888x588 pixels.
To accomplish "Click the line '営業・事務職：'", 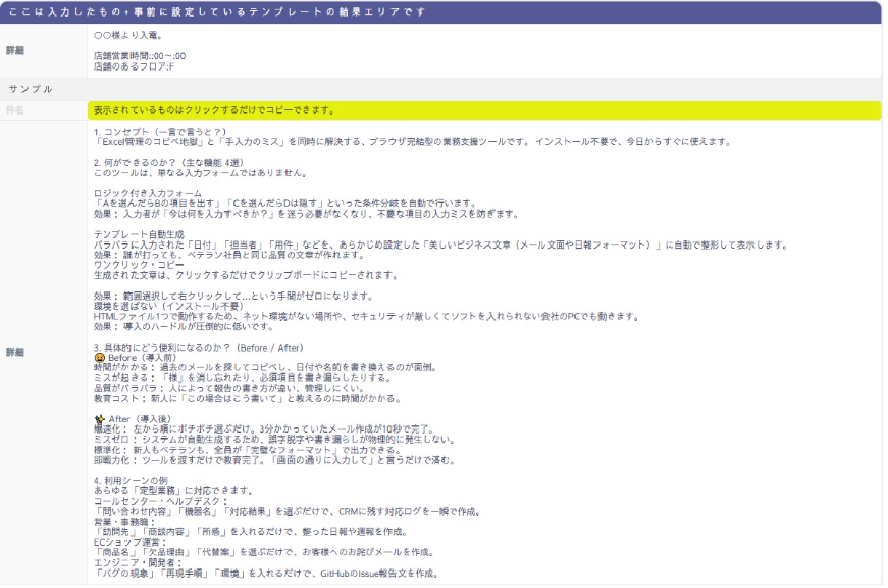I will (124, 522).
